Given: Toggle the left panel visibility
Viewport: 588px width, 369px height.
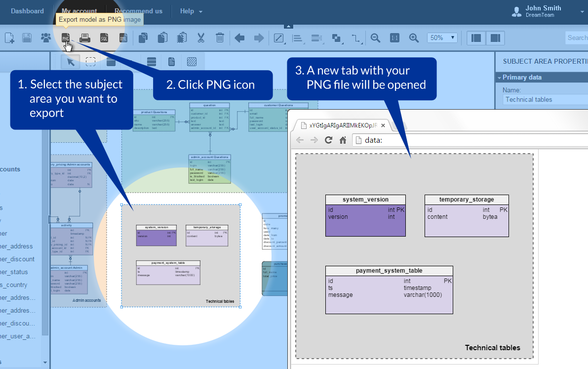Looking at the screenshot, I should click(x=476, y=38).
